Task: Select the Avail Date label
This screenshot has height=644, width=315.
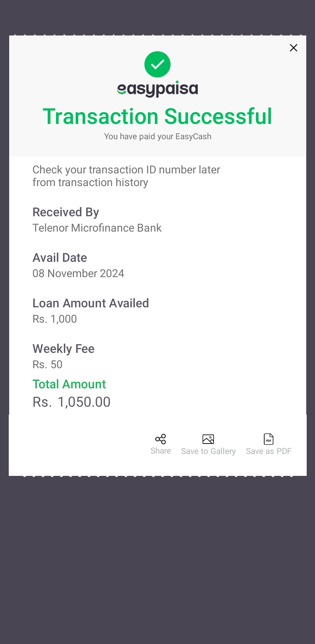Action: pyautogui.click(x=59, y=258)
